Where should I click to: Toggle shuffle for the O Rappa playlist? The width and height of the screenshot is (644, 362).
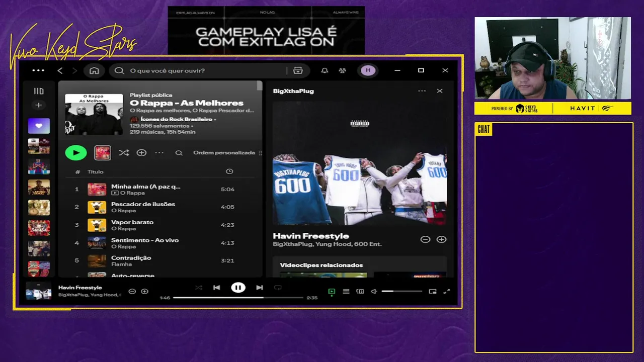point(123,153)
